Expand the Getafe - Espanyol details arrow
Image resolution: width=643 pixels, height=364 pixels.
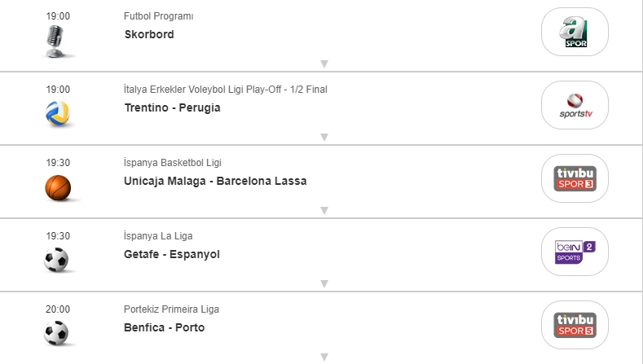point(324,284)
